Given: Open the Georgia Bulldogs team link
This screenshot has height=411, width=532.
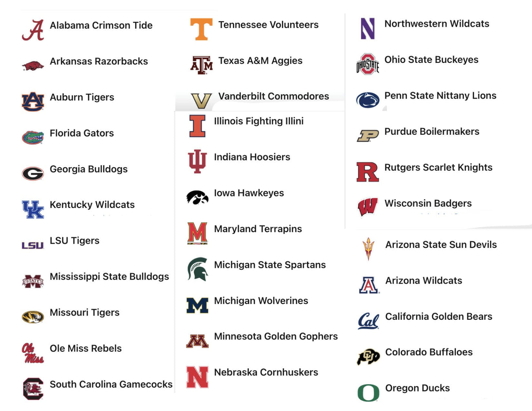Looking at the screenshot, I should click(x=88, y=169).
